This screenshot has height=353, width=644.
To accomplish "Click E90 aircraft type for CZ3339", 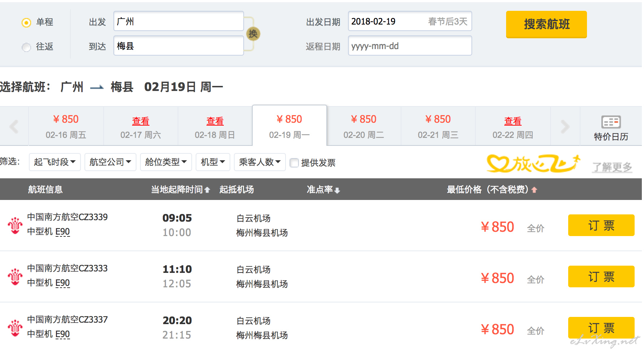I will tap(63, 232).
